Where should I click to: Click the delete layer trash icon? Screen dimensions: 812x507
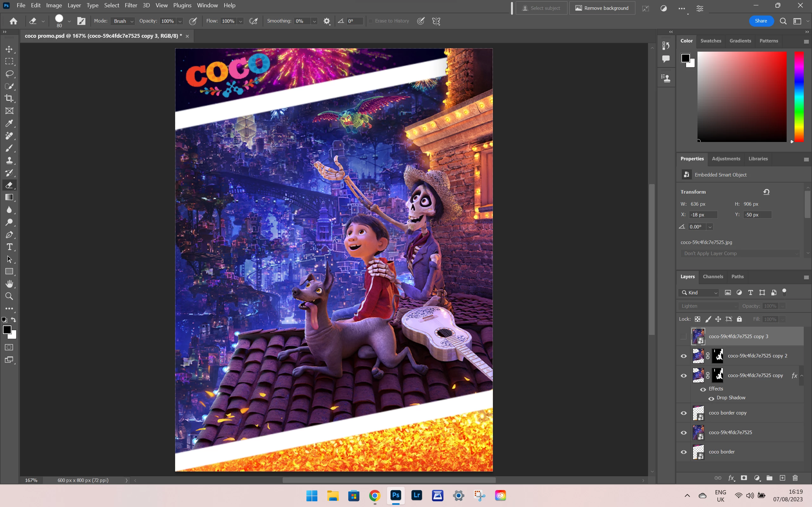click(795, 478)
